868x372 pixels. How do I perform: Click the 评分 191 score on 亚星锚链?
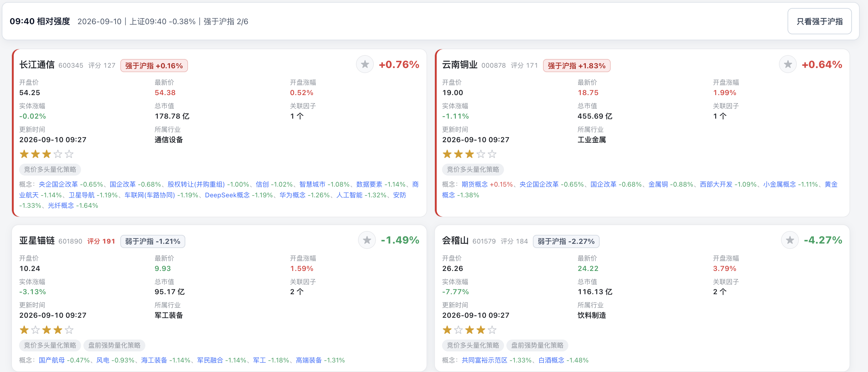[x=101, y=241]
